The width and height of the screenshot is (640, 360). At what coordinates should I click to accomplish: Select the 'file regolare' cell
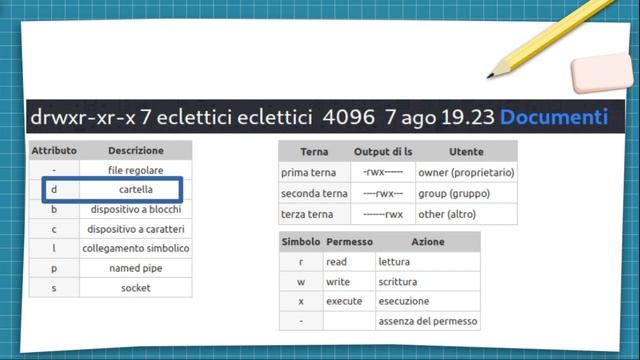click(x=136, y=170)
